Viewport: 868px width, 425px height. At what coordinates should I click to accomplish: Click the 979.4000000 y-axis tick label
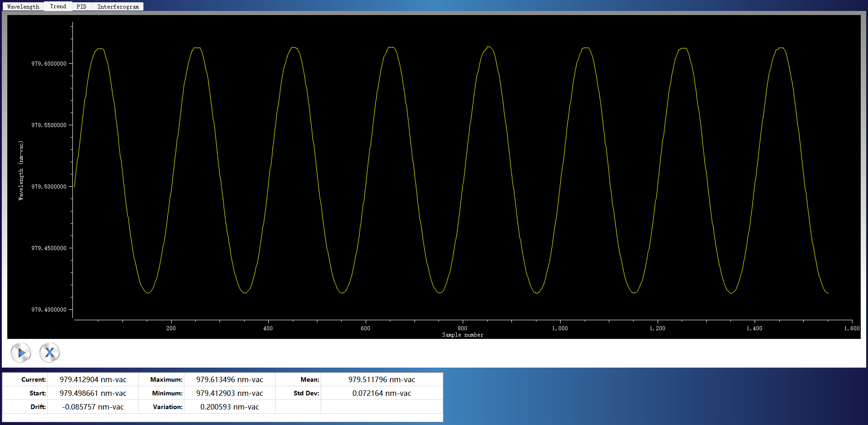pos(49,310)
